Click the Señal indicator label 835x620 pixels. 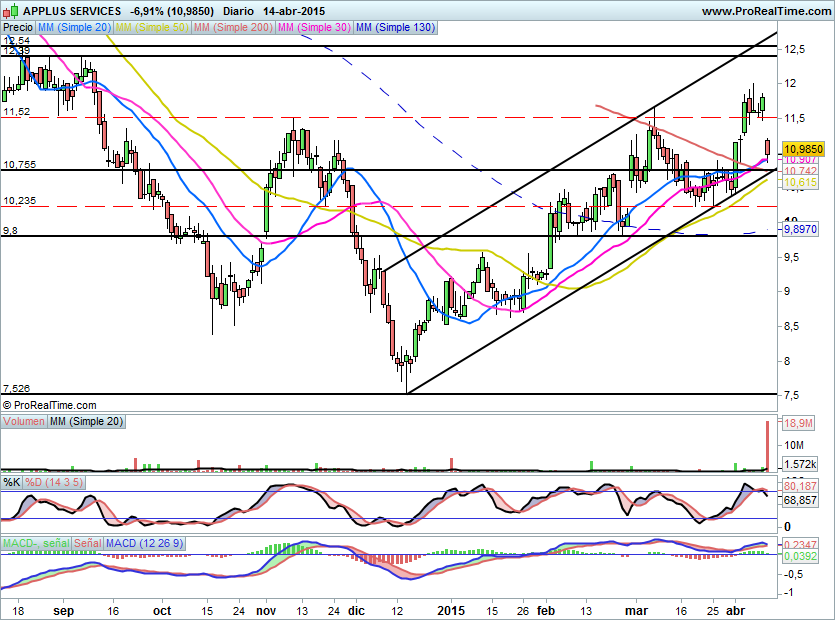[88, 543]
